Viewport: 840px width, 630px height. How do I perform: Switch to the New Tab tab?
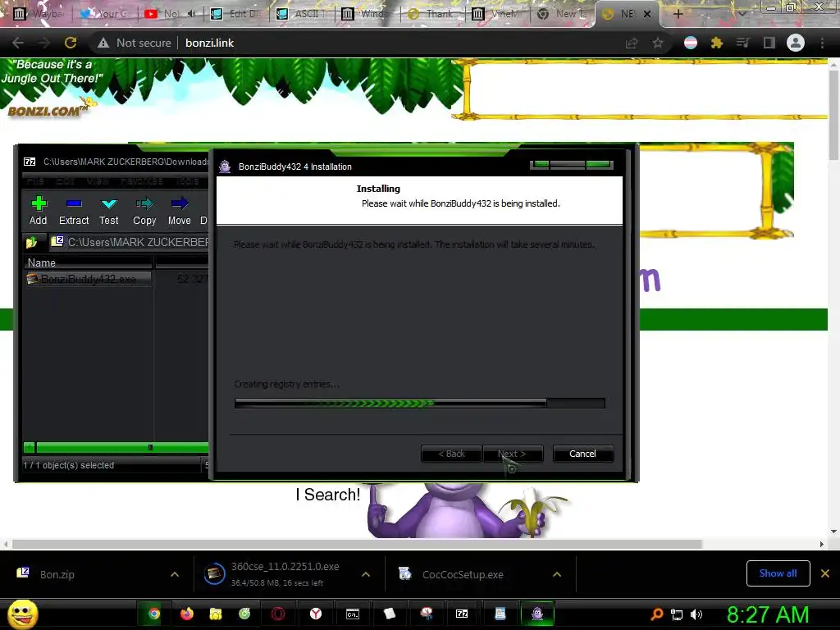coord(561,14)
